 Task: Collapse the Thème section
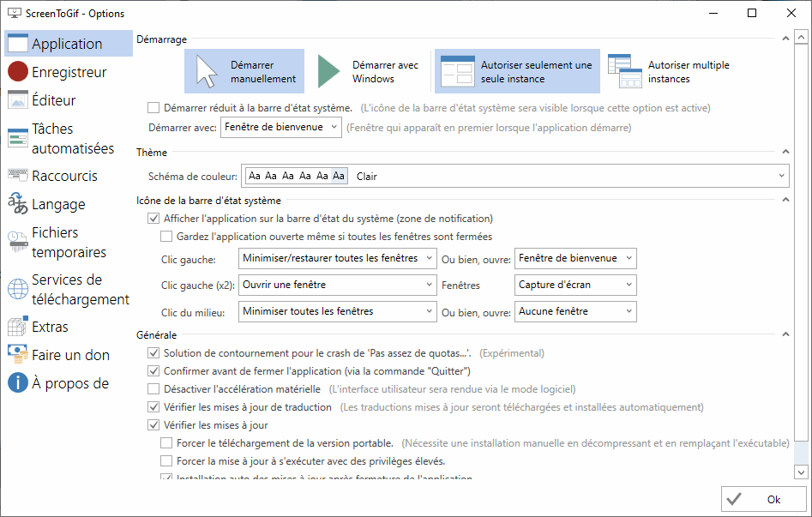click(785, 152)
